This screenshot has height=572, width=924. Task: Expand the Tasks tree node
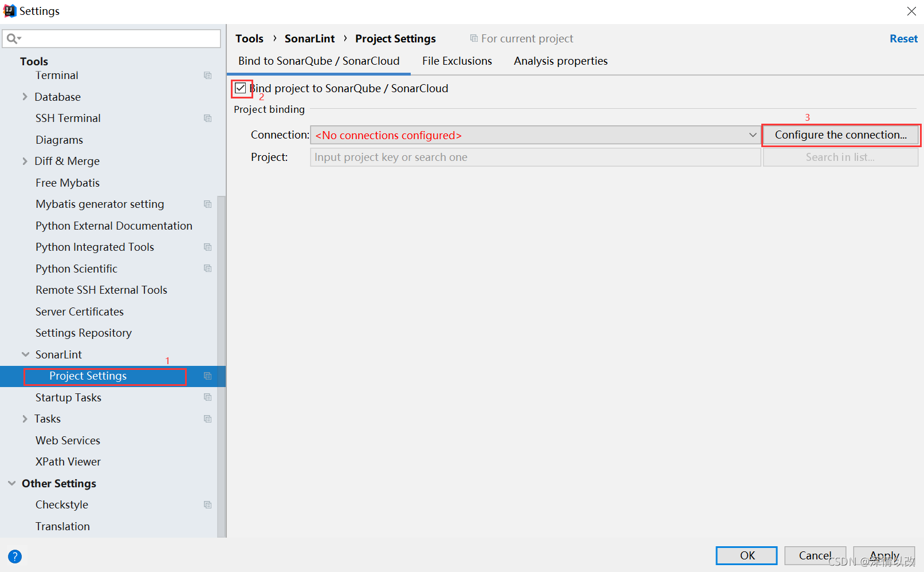pyautogui.click(x=25, y=419)
